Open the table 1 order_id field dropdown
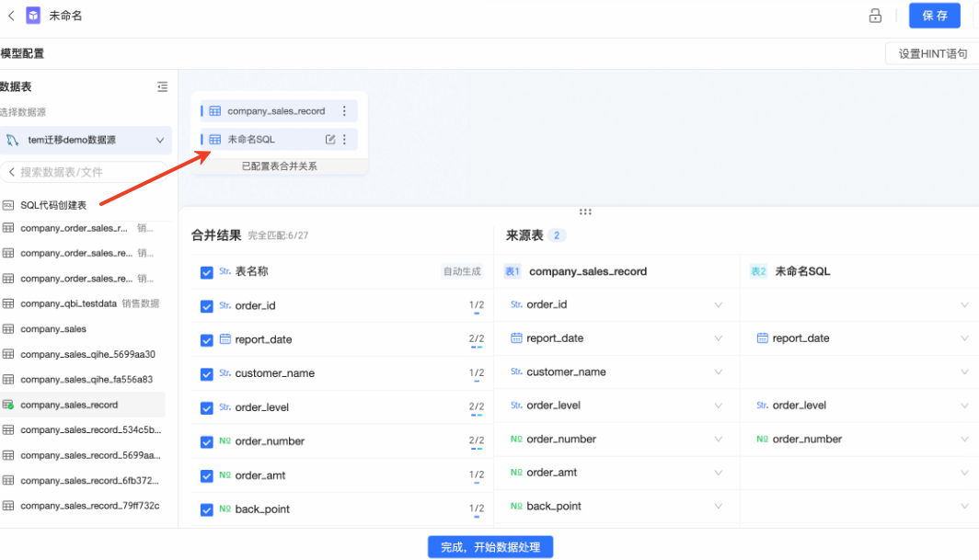 (718, 305)
